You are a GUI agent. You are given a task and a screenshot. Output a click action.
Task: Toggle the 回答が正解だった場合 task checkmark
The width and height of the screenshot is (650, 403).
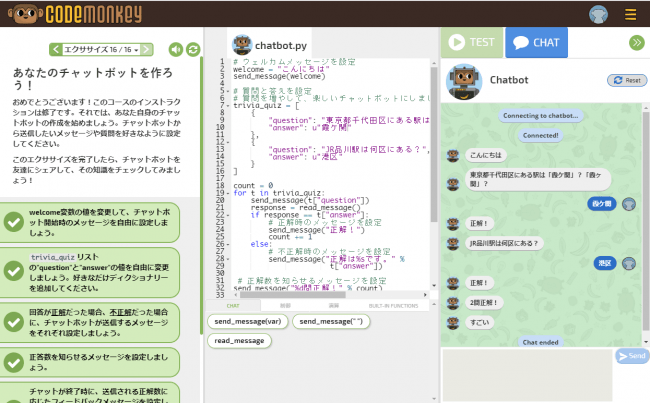[14, 322]
